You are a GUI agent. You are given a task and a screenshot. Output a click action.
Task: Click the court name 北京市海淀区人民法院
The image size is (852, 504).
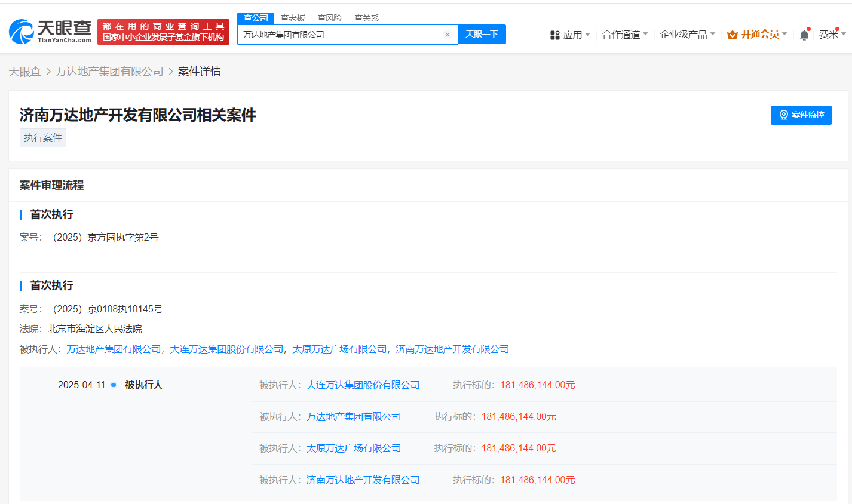(x=95, y=329)
